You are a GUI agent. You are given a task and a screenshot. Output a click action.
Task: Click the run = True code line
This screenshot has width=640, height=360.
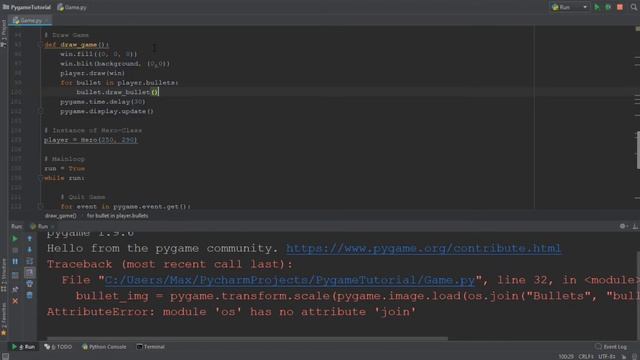tap(64, 169)
